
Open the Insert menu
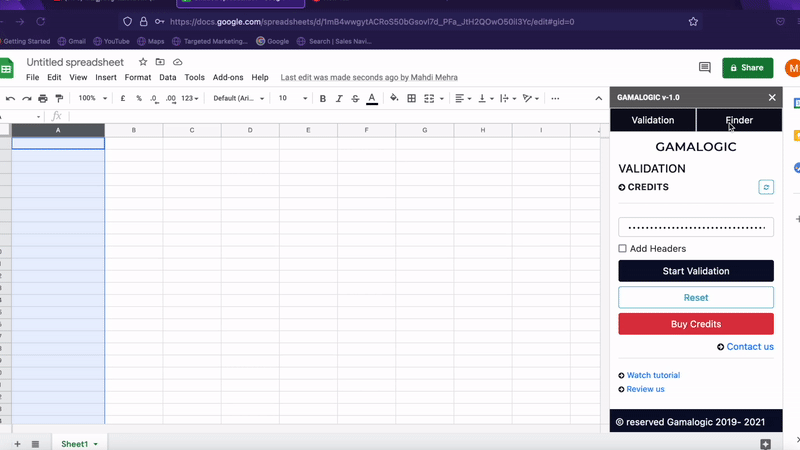click(106, 78)
